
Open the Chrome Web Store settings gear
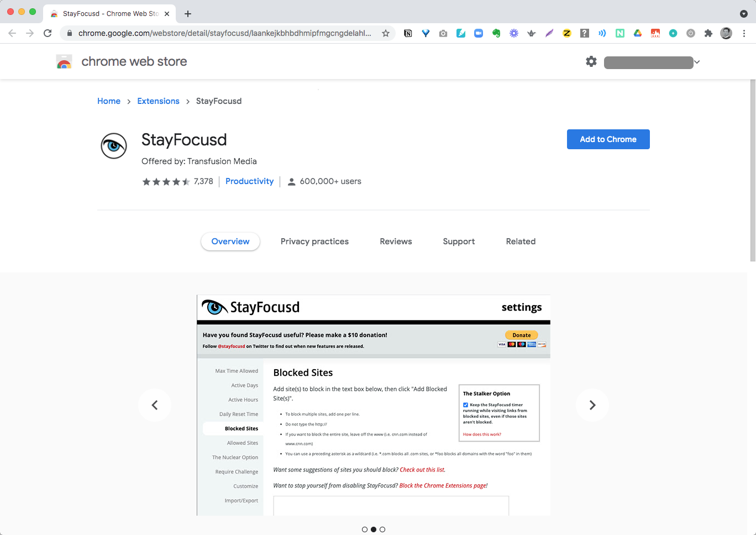[x=591, y=61]
